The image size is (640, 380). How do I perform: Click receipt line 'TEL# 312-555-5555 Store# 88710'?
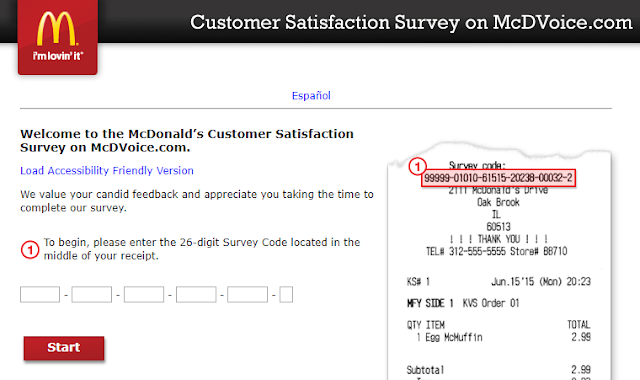[497, 251]
